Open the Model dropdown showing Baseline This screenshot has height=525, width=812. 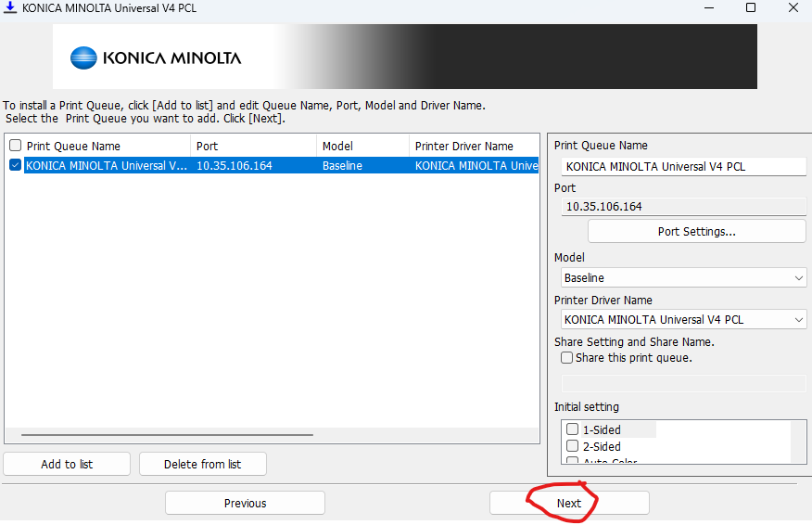tap(684, 277)
